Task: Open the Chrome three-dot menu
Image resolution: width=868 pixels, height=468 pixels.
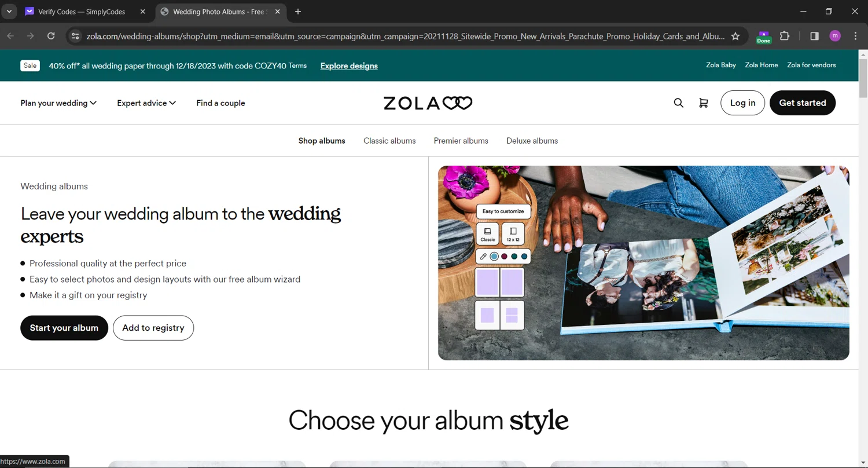Action: click(855, 36)
